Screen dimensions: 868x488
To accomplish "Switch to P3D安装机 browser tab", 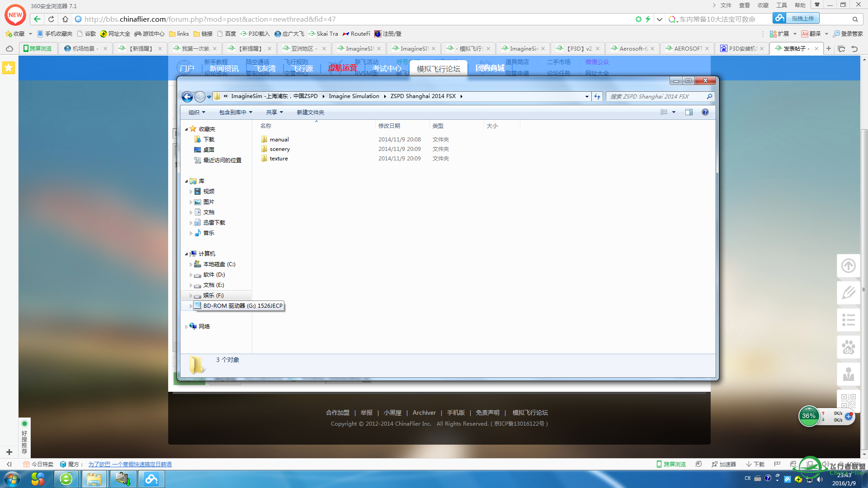I will pyautogui.click(x=741, y=48).
